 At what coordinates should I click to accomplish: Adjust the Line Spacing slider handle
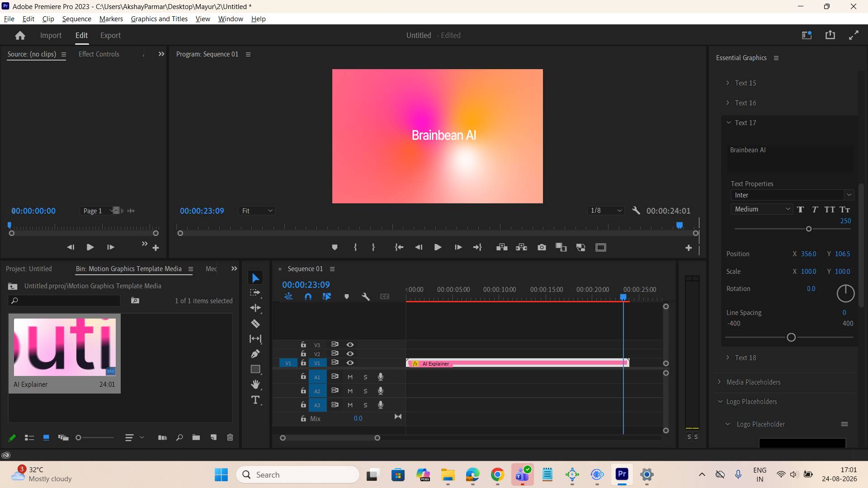791,338
